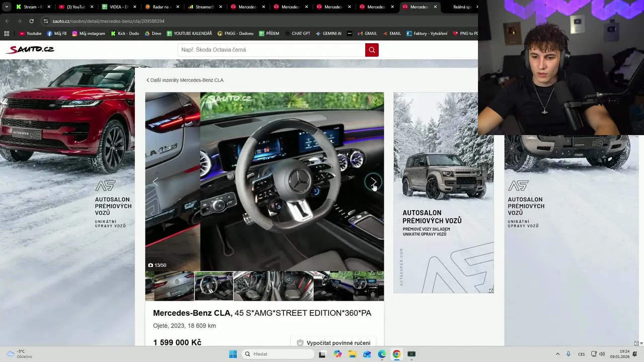The width and height of the screenshot is (644, 362).
Task: Click the 1 599 000 Kč price text
Action: (177, 342)
